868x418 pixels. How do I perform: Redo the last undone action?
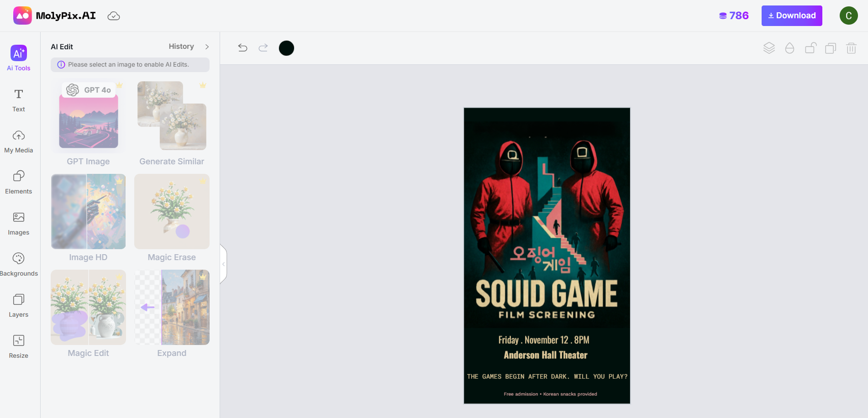(263, 48)
